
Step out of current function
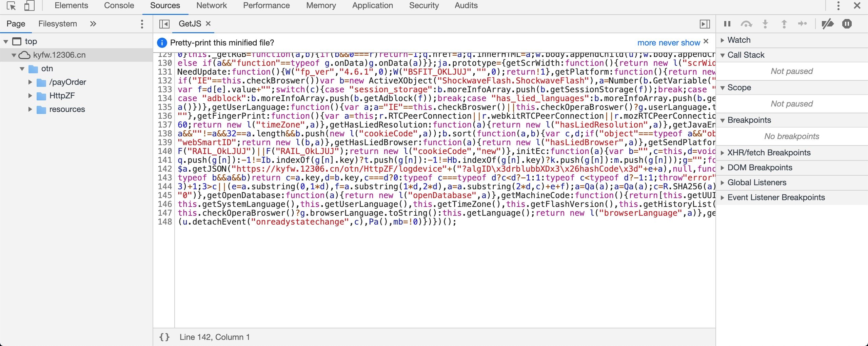784,24
